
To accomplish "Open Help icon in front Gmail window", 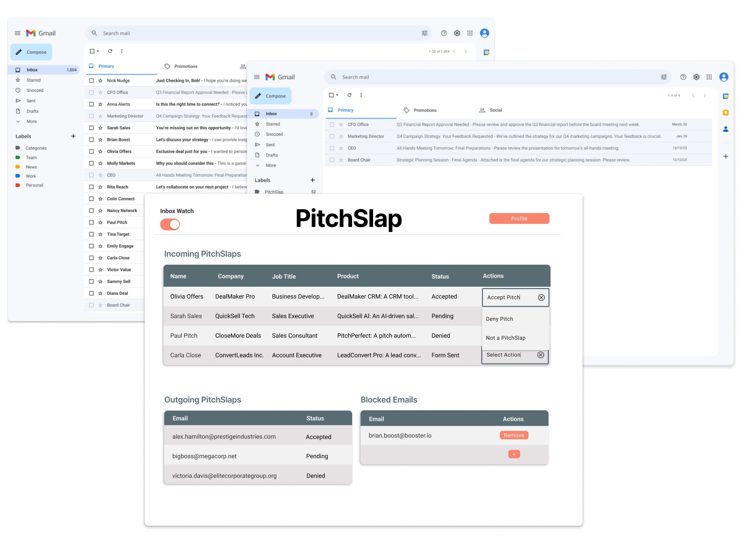I will click(x=683, y=77).
